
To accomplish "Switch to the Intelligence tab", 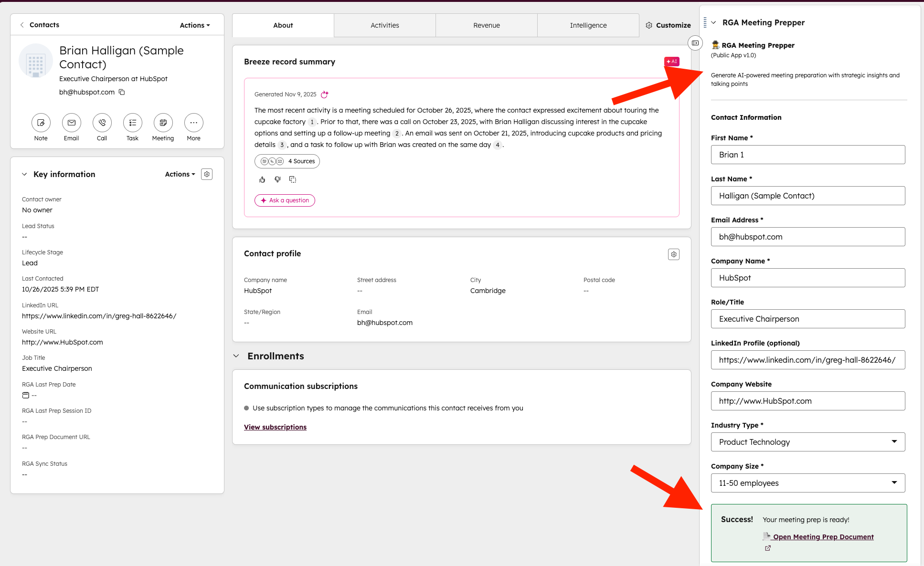I will pos(588,25).
